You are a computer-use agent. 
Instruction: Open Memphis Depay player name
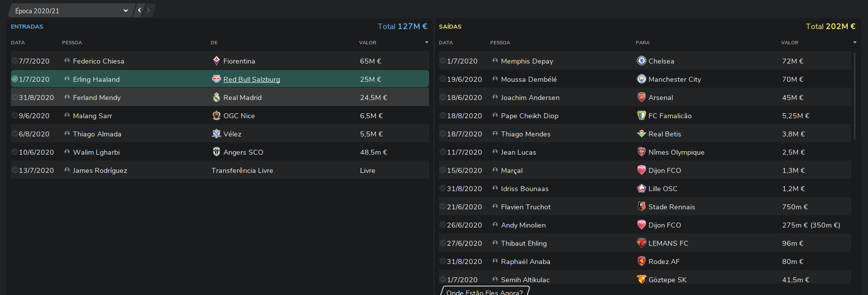pyautogui.click(x=527, y=61)
